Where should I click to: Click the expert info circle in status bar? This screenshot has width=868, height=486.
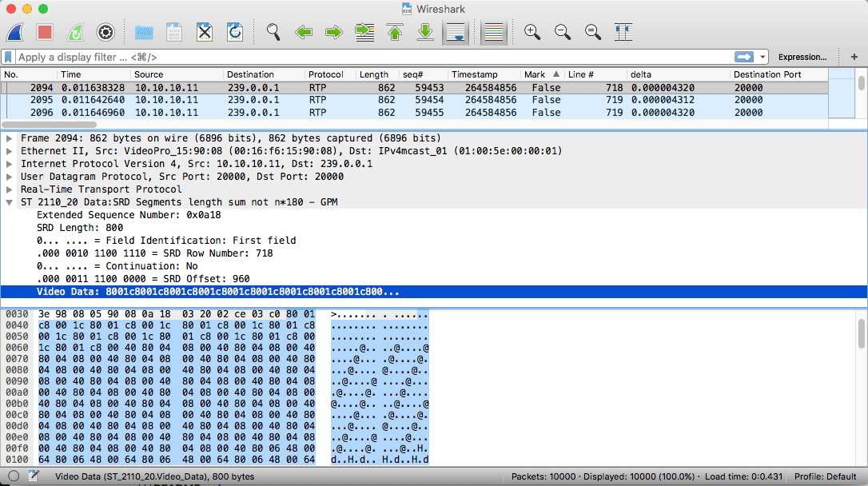14,476
